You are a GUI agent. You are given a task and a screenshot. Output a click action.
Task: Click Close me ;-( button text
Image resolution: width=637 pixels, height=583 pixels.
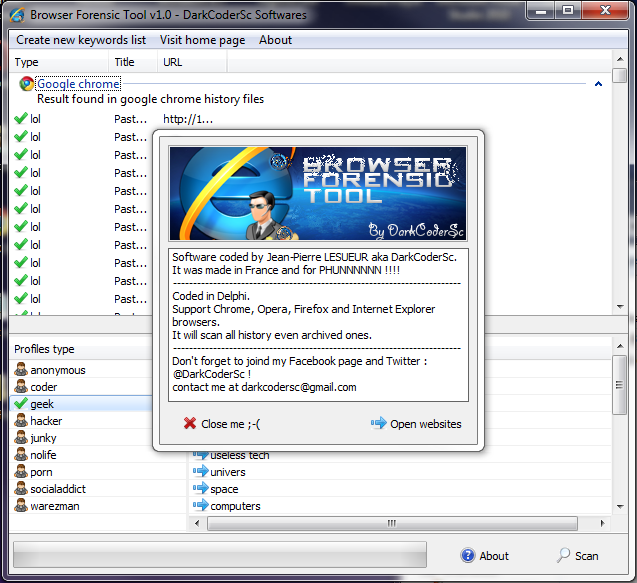(x=230, y=424)
